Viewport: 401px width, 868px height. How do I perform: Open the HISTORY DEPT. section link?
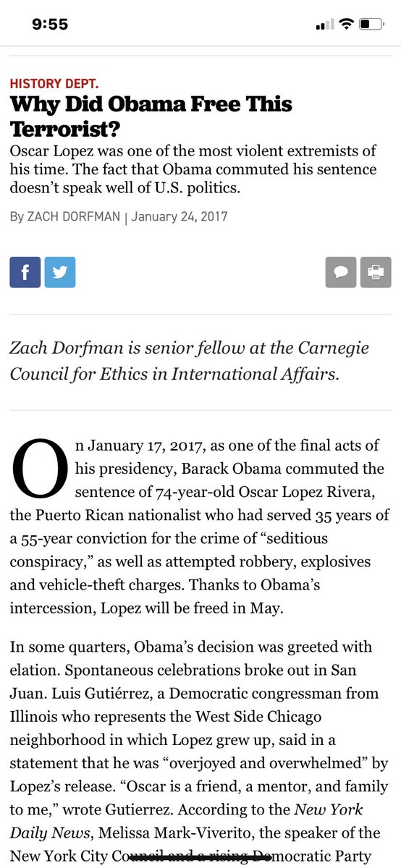(x=54, y=83)
